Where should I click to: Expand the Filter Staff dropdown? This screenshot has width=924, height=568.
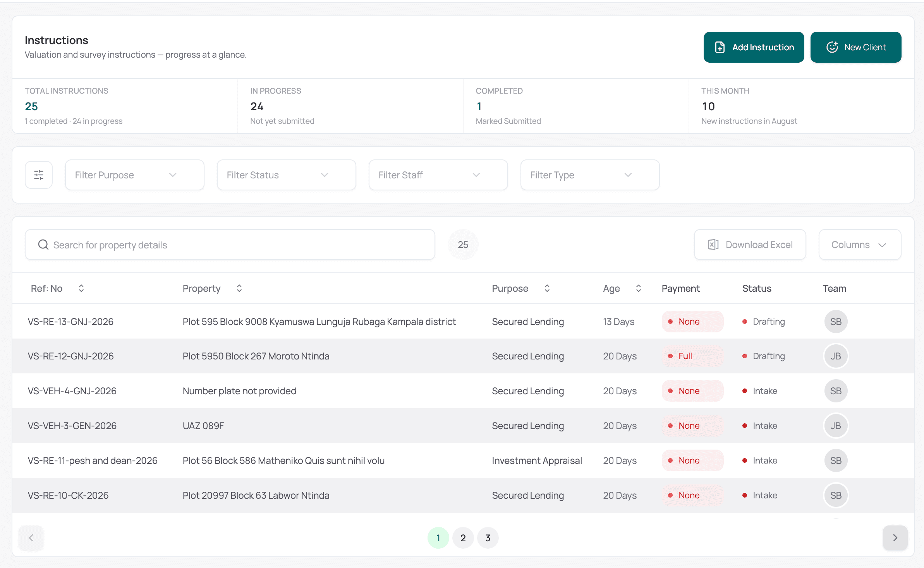438,175
